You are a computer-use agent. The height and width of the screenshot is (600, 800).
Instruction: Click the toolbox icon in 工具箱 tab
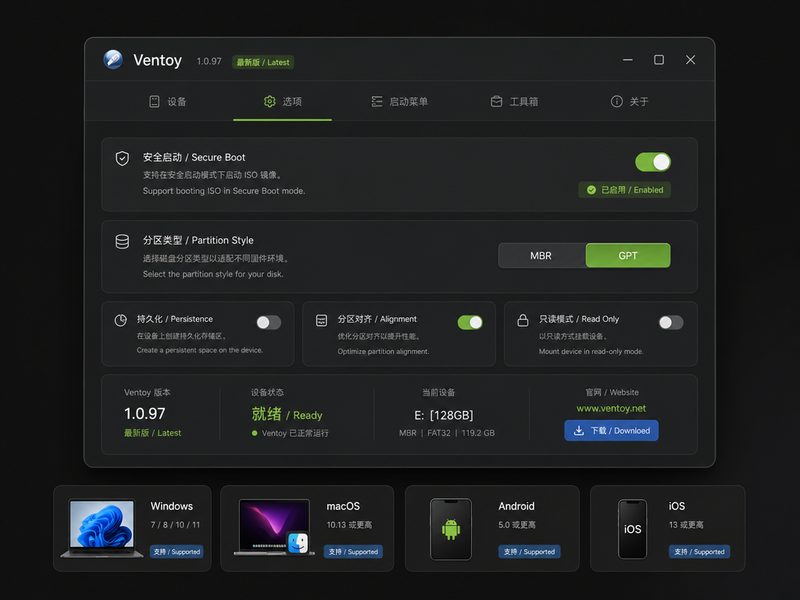496,102
